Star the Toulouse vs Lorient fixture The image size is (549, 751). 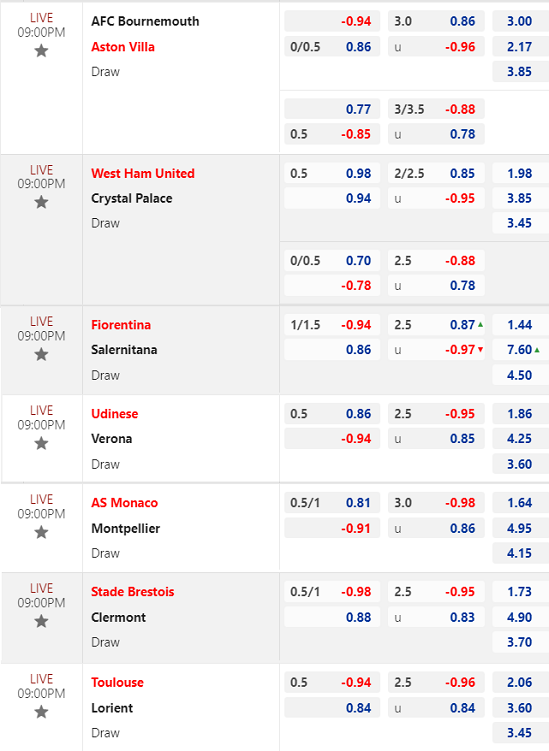(x=42, y=712)
